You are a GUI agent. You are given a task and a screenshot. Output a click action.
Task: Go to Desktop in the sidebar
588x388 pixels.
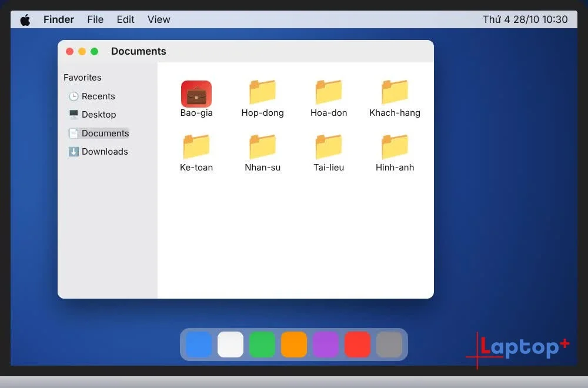(x=92, y=114)
